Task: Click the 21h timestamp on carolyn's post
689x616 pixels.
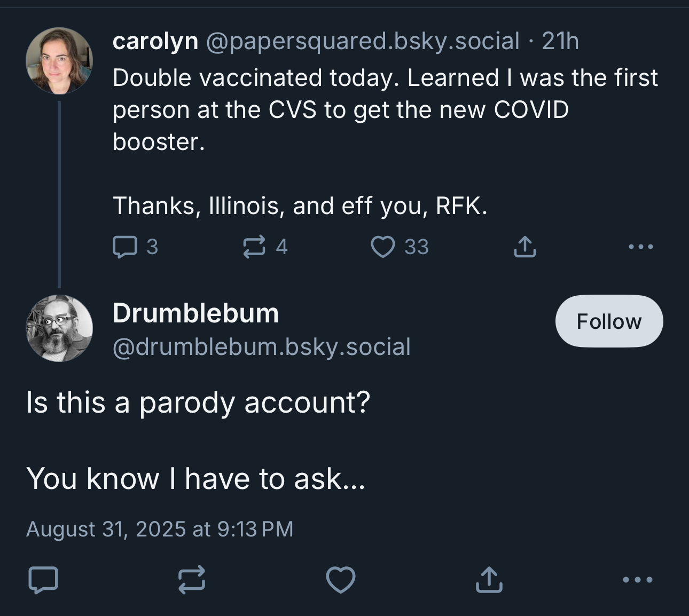Action: [560, 41]
